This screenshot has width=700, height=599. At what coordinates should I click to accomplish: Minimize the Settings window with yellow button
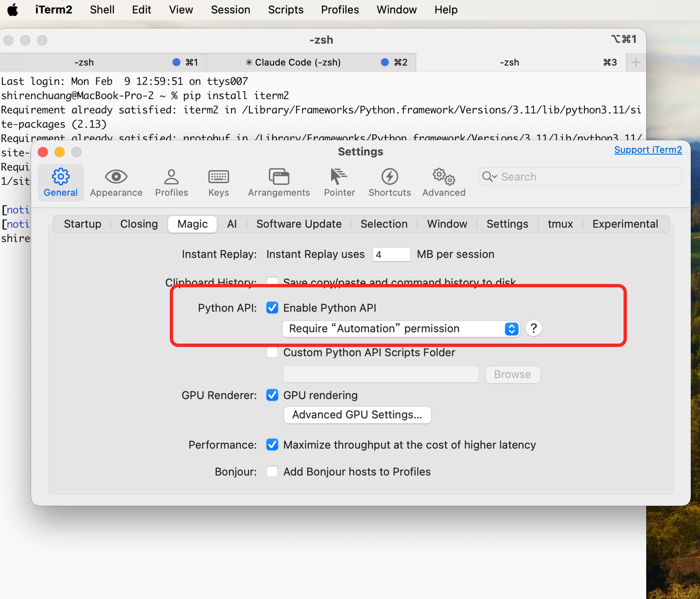60,152
